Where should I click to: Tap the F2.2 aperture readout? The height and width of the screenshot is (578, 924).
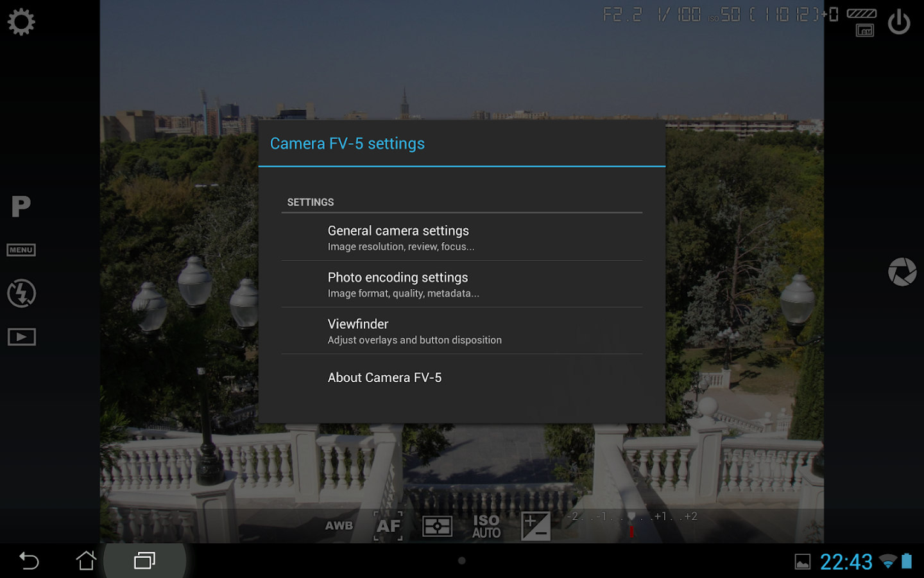[x=622, y=14]
